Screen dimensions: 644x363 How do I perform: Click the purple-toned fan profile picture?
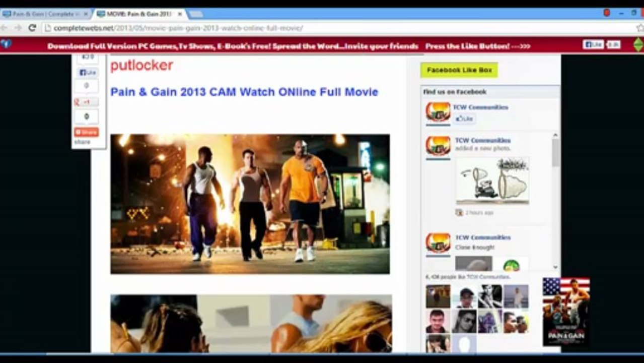(490, 321)
